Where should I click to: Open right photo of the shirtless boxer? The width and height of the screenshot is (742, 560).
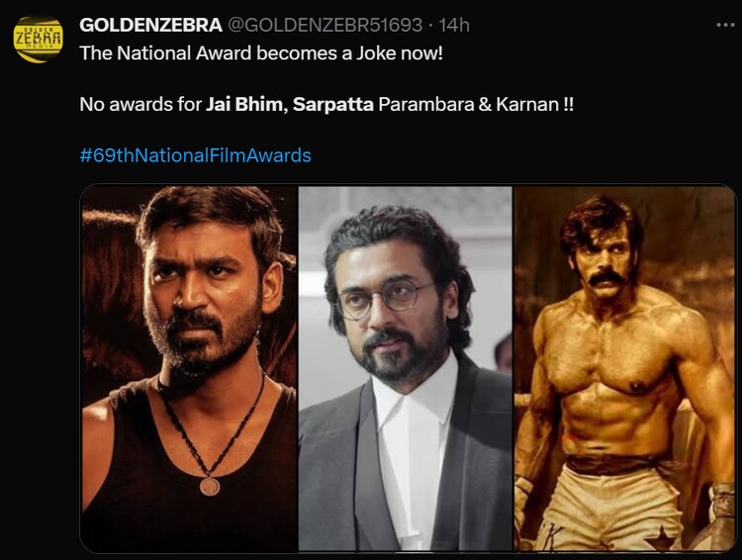[625, 366]
